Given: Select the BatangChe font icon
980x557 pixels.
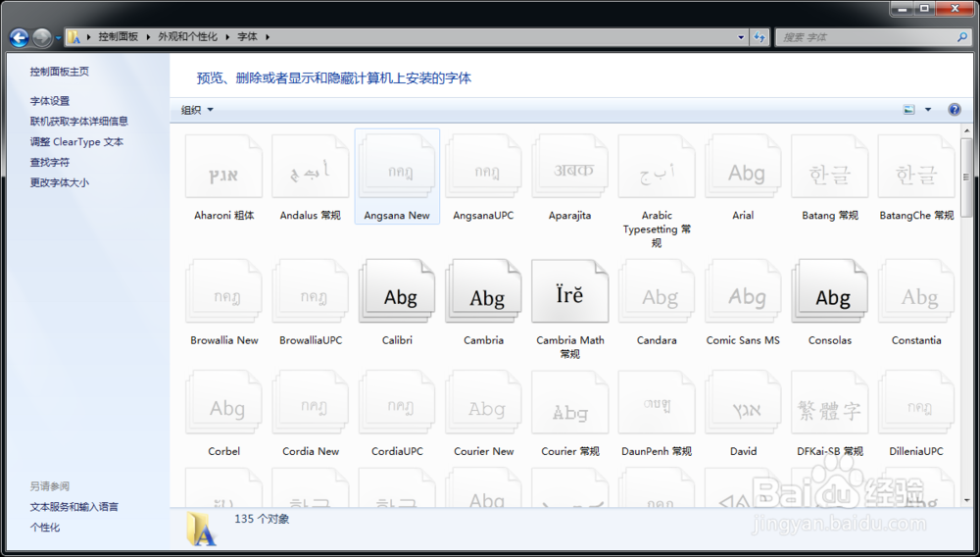Looking at the screenshot, I should (916, 168).
